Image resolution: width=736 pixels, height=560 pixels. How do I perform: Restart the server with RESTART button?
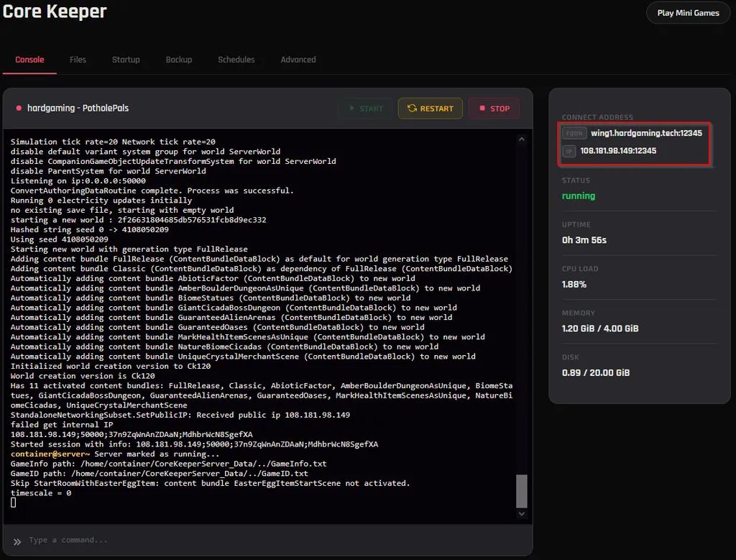point(430,109)
